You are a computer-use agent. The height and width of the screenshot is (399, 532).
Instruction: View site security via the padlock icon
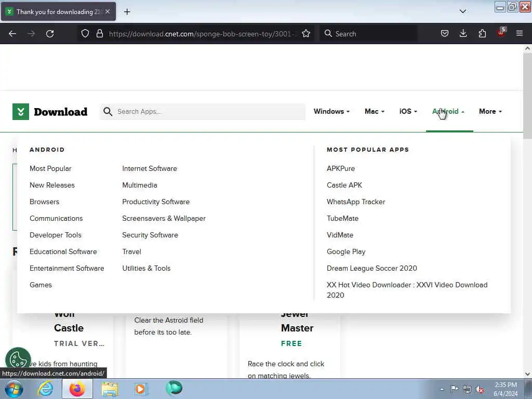tap(99, 34)
